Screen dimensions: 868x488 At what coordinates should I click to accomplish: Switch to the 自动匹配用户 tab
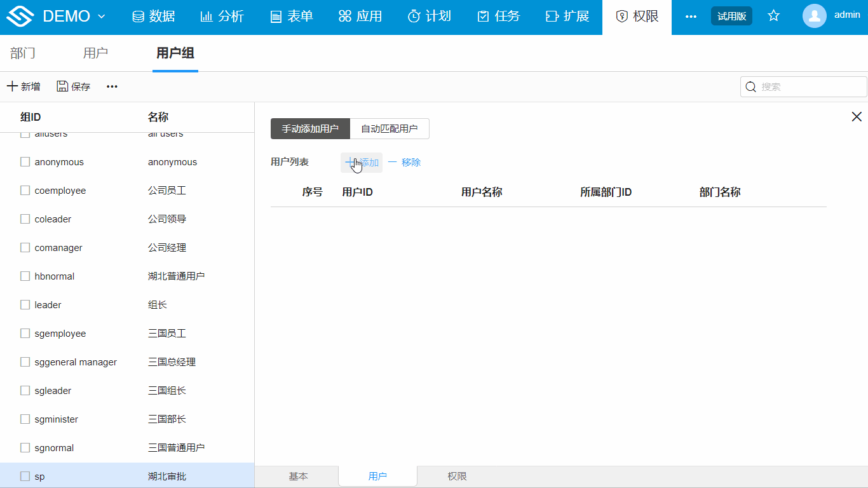[x=390, y=128]
